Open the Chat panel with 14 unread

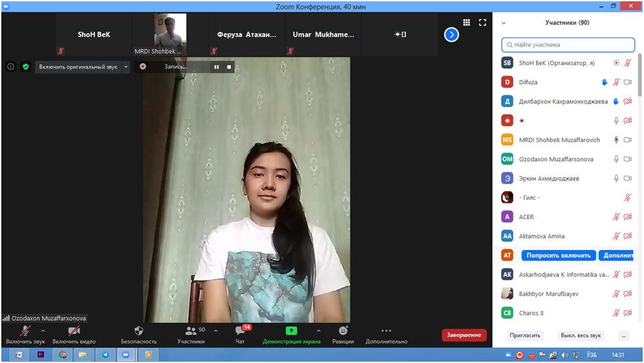240,331
